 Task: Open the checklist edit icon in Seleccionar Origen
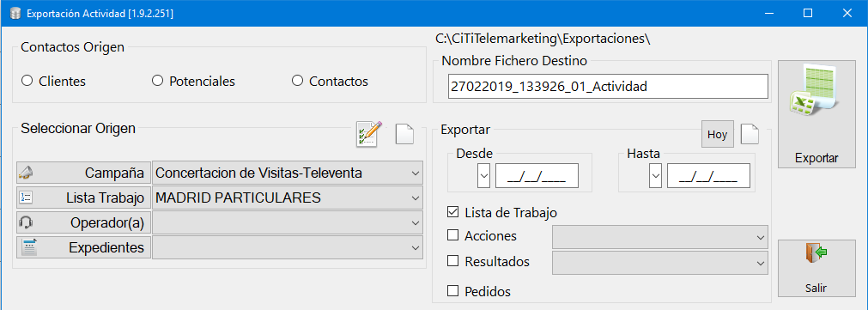coord(369,134)
